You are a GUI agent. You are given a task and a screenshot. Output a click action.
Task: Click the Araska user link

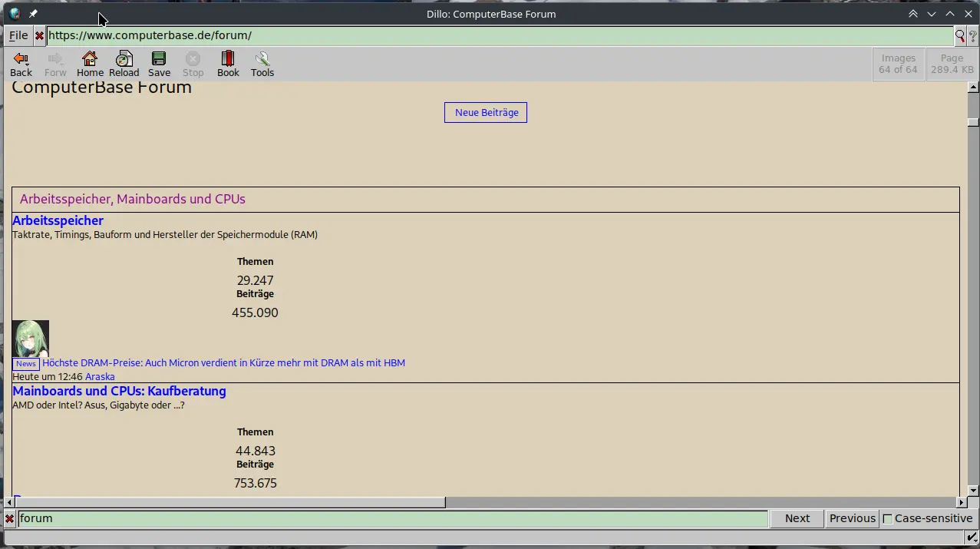tap(100, 376)
